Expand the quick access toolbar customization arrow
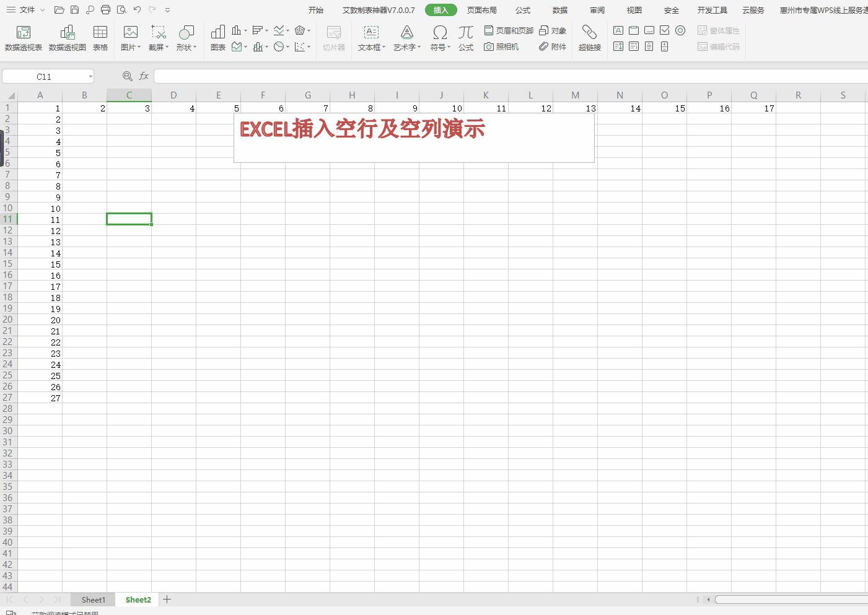Screen dimensions: 868x615 point(168,10)
